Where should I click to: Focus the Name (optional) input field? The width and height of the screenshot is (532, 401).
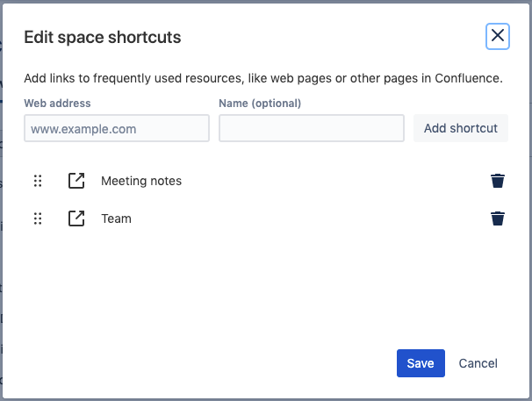point(311,128)
